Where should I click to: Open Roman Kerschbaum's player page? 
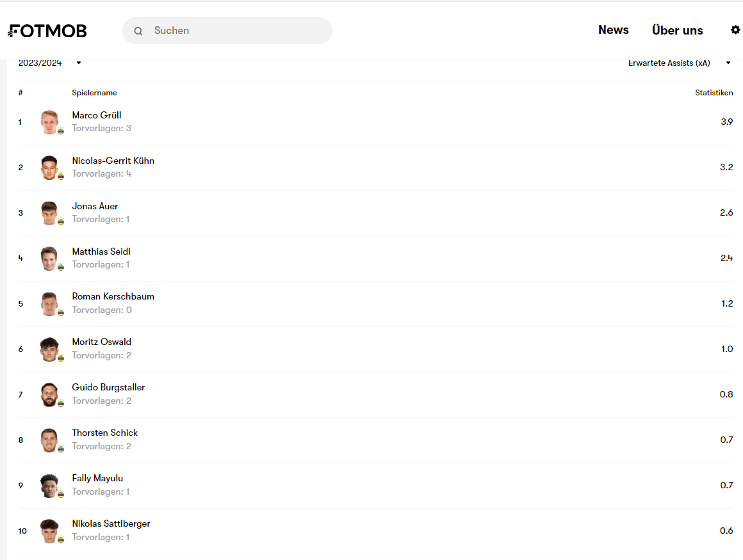[x=113, y=296]
